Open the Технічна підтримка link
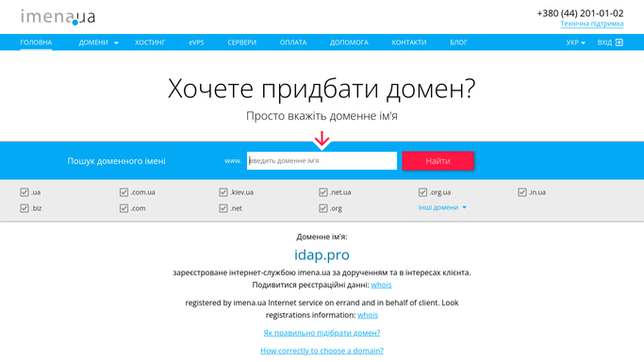Viewport: 644px width, 362px height. 592,24
